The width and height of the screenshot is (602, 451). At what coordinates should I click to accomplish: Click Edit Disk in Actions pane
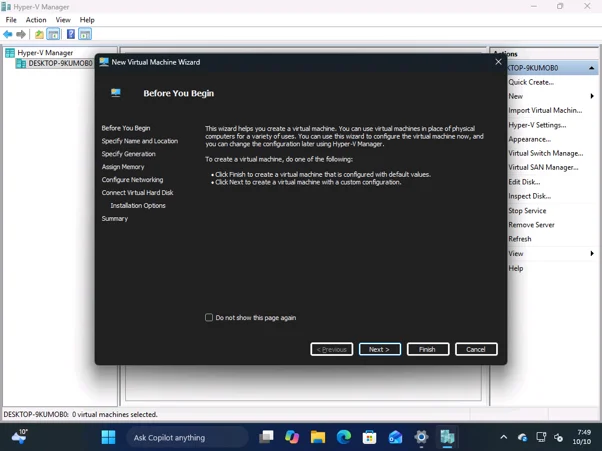coord(524,182)
